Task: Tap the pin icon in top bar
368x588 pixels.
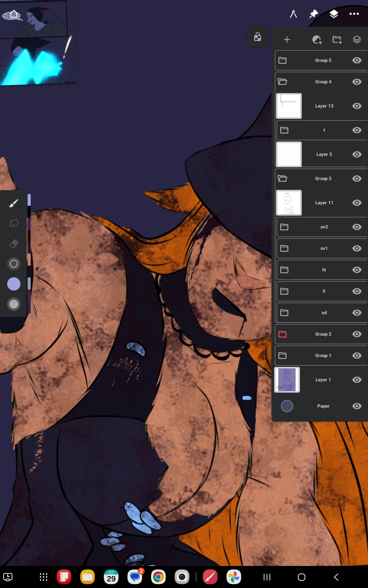Action: click(x=313, y=14)
